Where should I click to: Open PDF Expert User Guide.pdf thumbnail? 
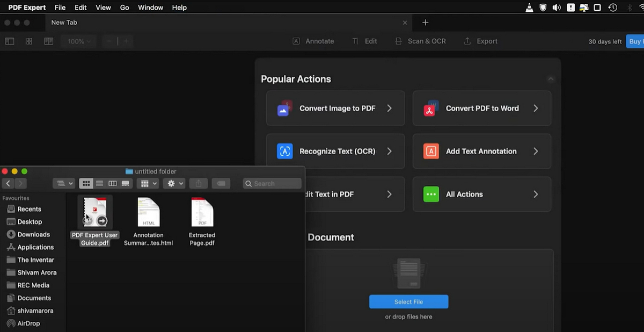click(94, 211)
